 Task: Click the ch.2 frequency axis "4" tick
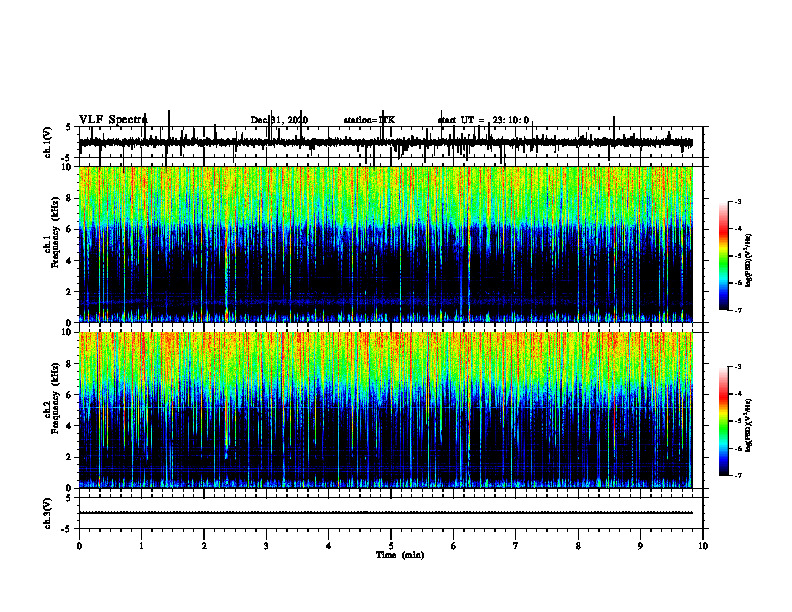coord(70,426)
